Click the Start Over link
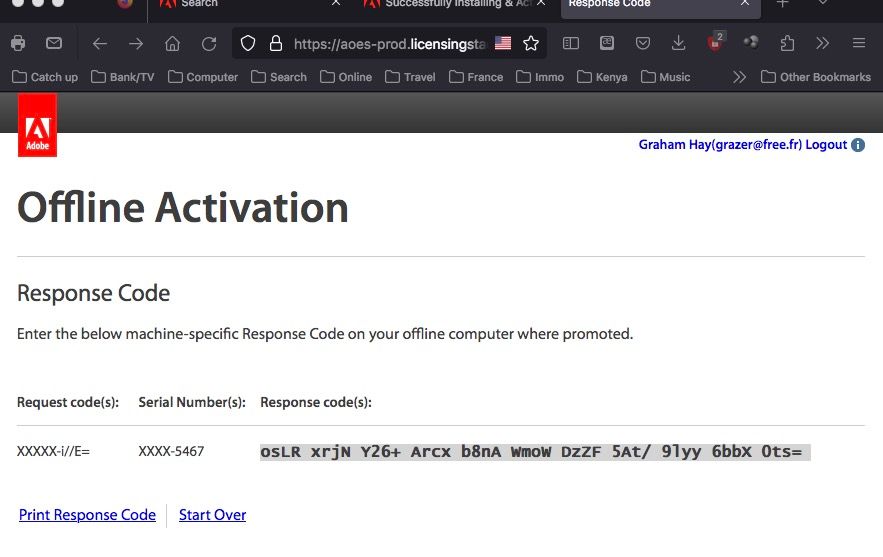This screenshot has height=557, width=883. click(212, 515)
